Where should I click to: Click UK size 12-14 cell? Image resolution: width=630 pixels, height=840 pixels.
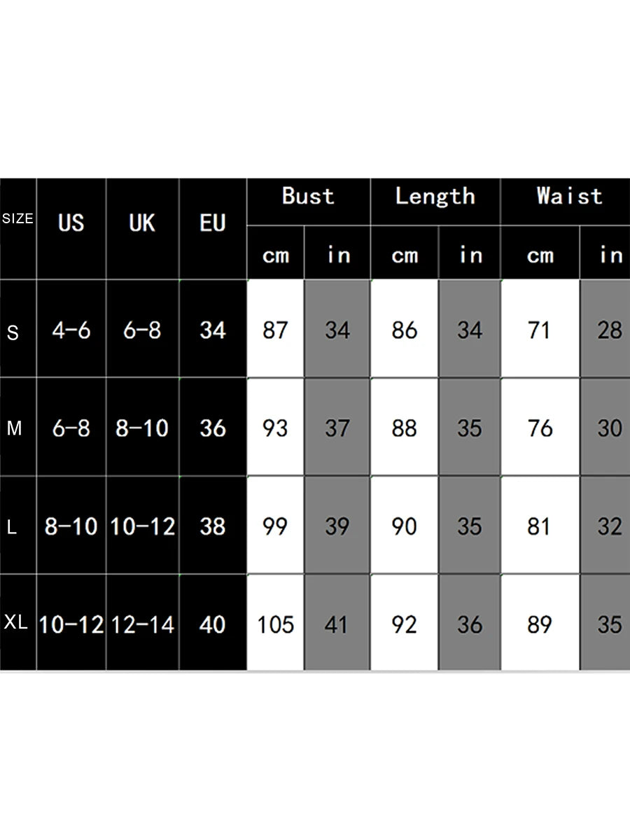(x=142, y=624)
